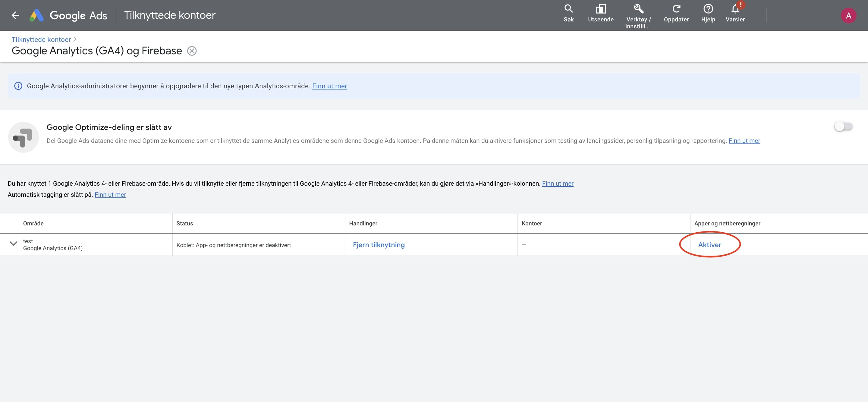This screenshot has height=402, width=868.
Task: Expand the test Google Analytics row
Action: coord(13,243)
